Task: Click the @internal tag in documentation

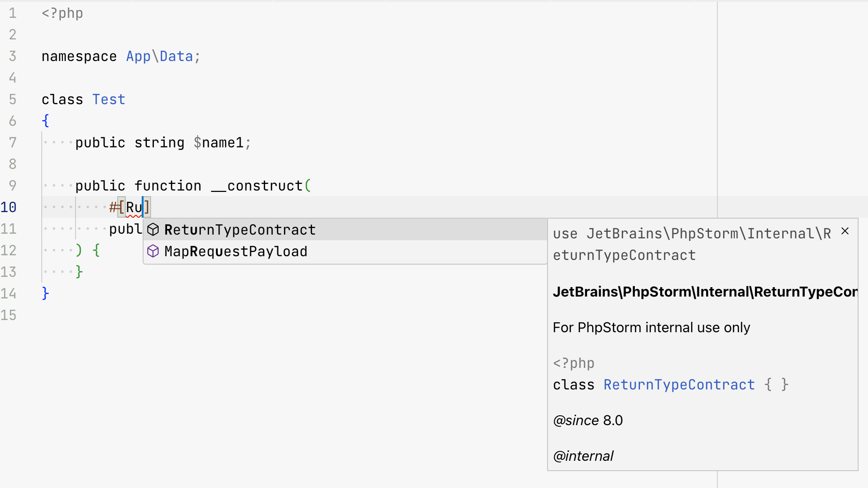Action: point(583,456)
